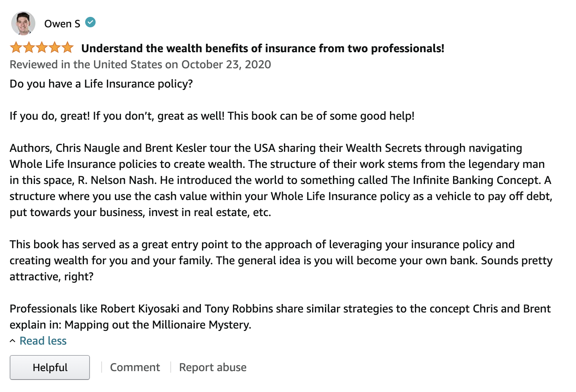Click the October 23, 2020 review date line

[x=140, y=64]
